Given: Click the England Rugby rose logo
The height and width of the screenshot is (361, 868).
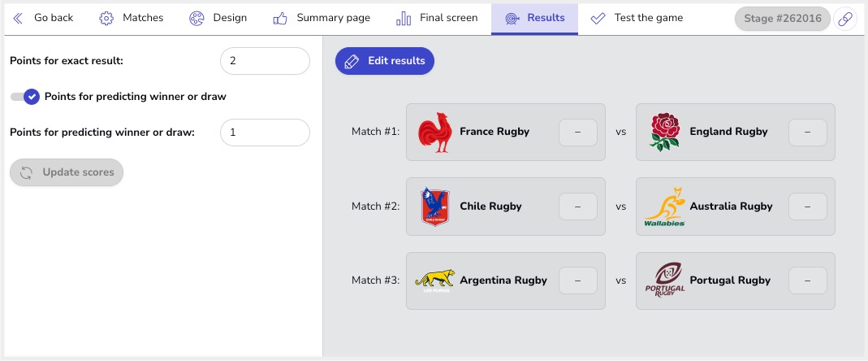Looking at the screenshot, I should pyautogui.click(x=665, y=132).
